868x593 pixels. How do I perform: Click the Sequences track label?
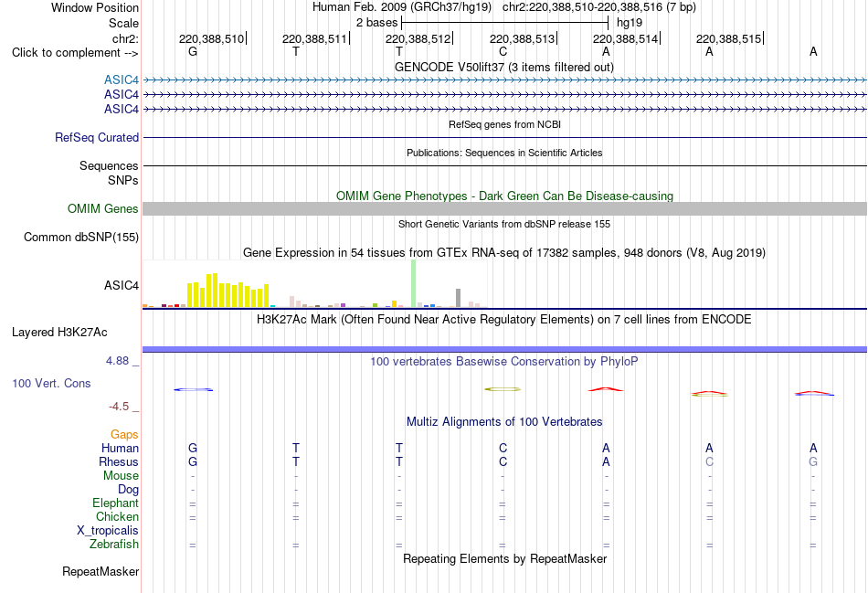point(109,165)
